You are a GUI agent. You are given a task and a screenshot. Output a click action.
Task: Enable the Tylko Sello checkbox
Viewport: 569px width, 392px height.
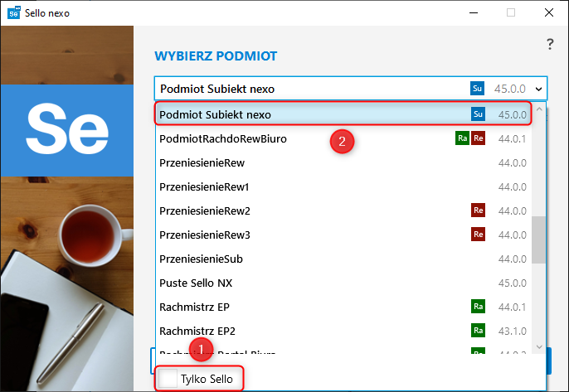pos(169,379)
